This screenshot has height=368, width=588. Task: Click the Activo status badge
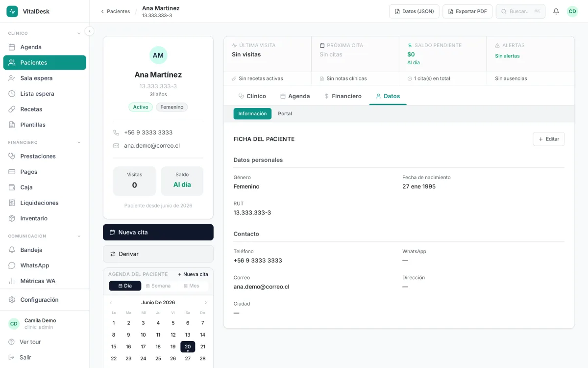[141, 107]
